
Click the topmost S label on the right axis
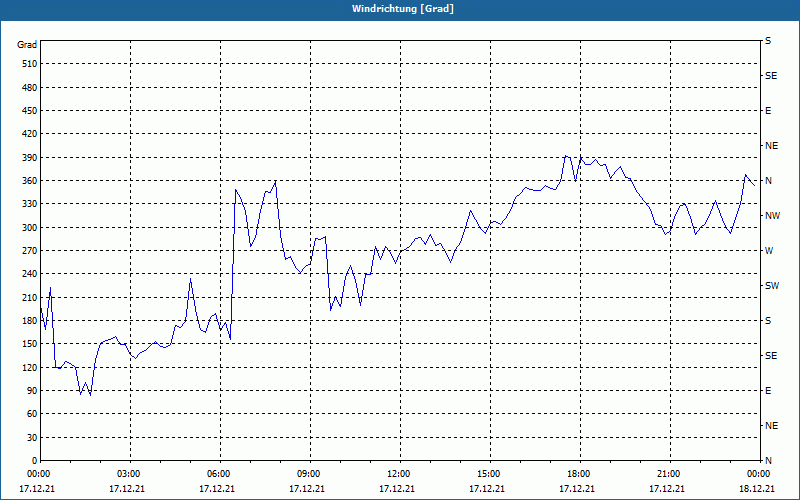click(768, 41)
